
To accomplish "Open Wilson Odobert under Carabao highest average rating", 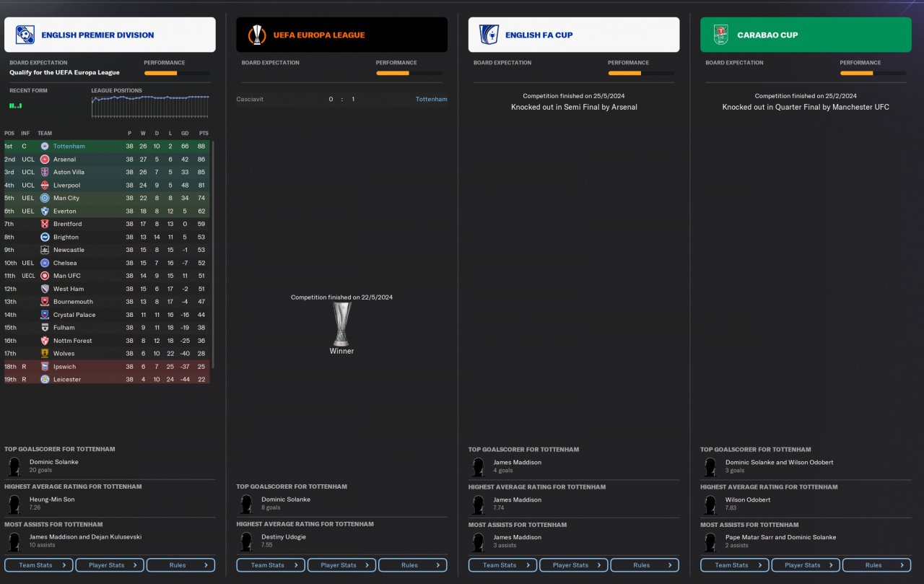I will (748, 500).
